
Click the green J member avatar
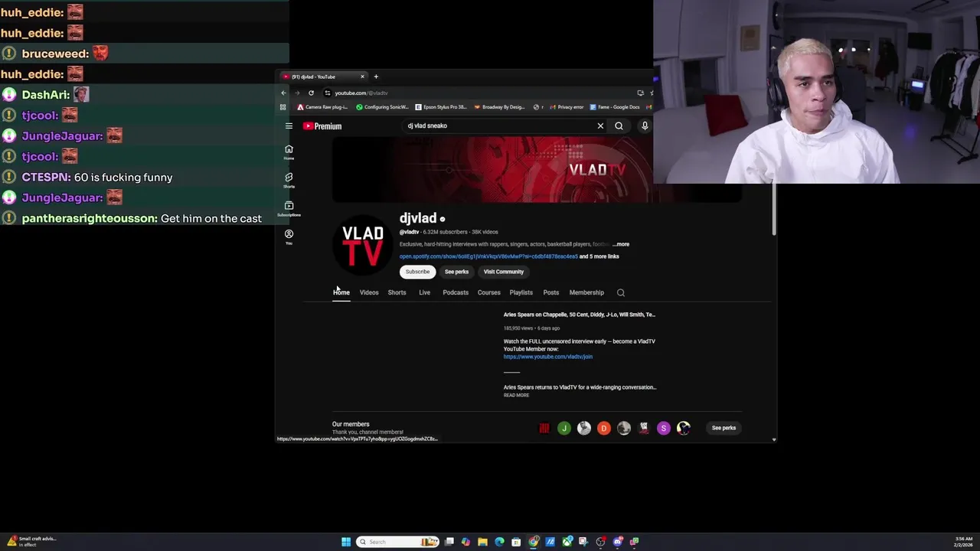[564, 428]
